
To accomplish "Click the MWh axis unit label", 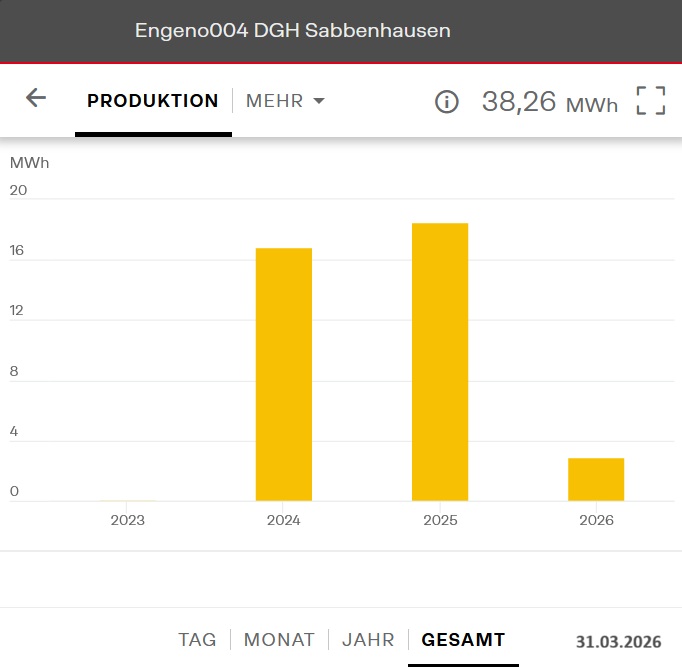I will [x=29, y=162].
